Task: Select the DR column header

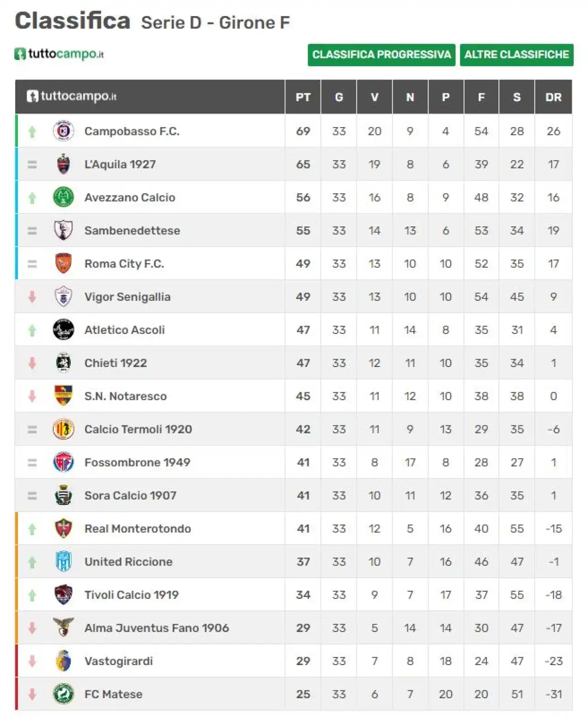Action: (553, 97)
